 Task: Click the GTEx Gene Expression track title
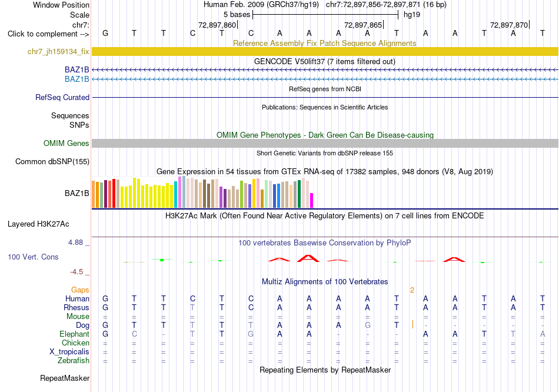point(324,171)
